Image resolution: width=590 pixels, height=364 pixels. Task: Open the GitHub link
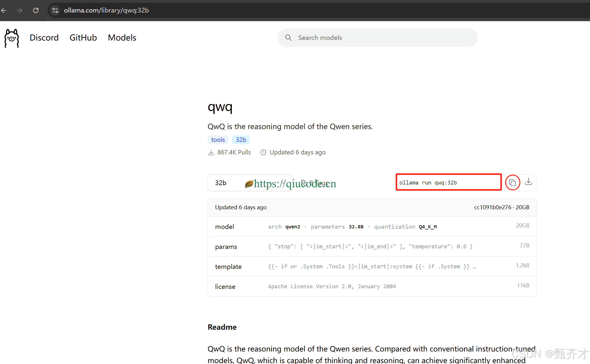click(83, 38)
